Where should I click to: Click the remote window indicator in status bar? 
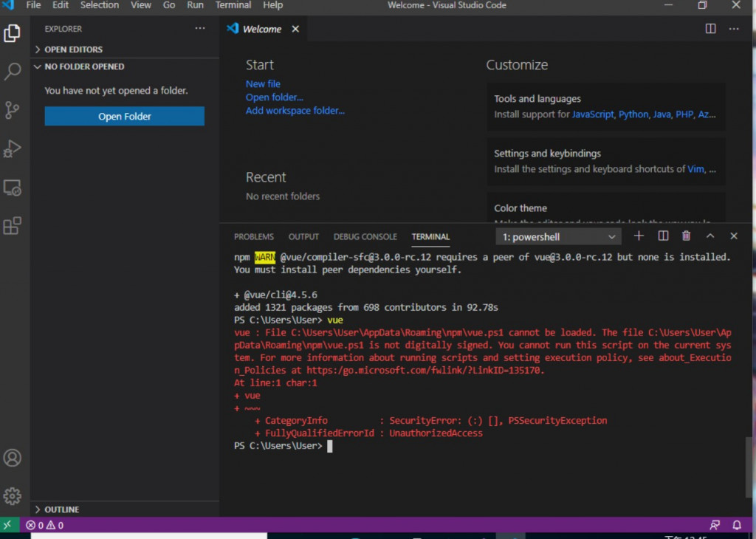pyautogui.click(x=8, y=524)
